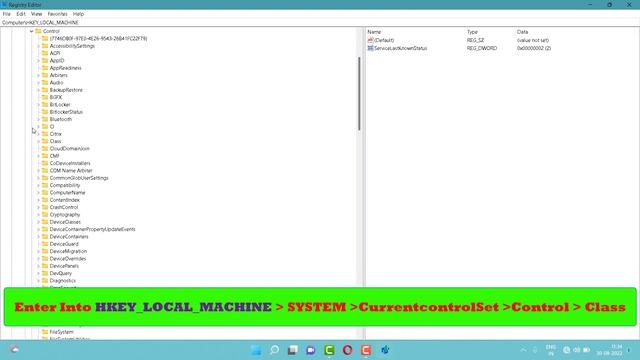The width and height of the screenshot is (640, 360).
Task: Expand the AppID key
Action: (39, 60)
